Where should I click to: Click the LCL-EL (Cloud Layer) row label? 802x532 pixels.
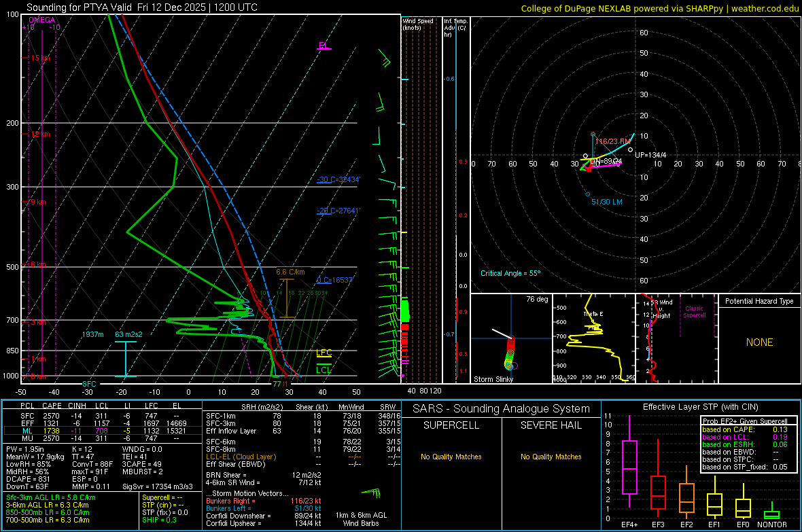pyautogui.click(x=241, y=457)
